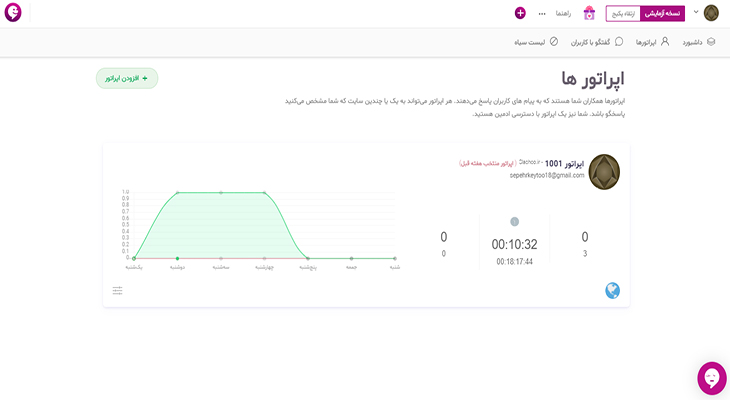Open the gift box icon

[589, 13]
